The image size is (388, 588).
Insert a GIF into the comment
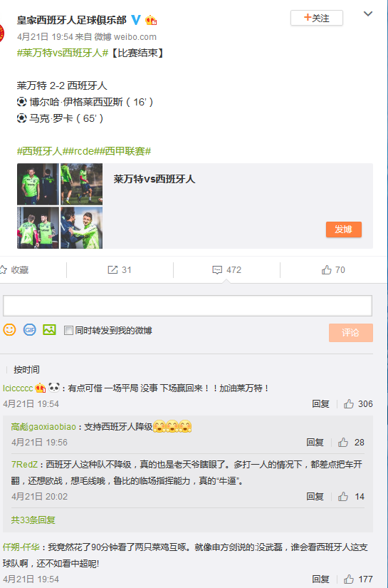(30, 330)
